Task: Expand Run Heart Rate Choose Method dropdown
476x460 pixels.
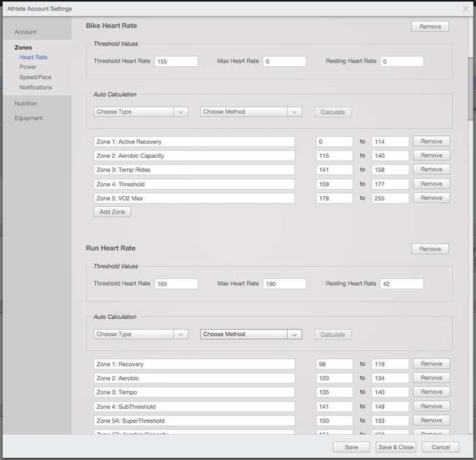Action: tap(250, 334)
